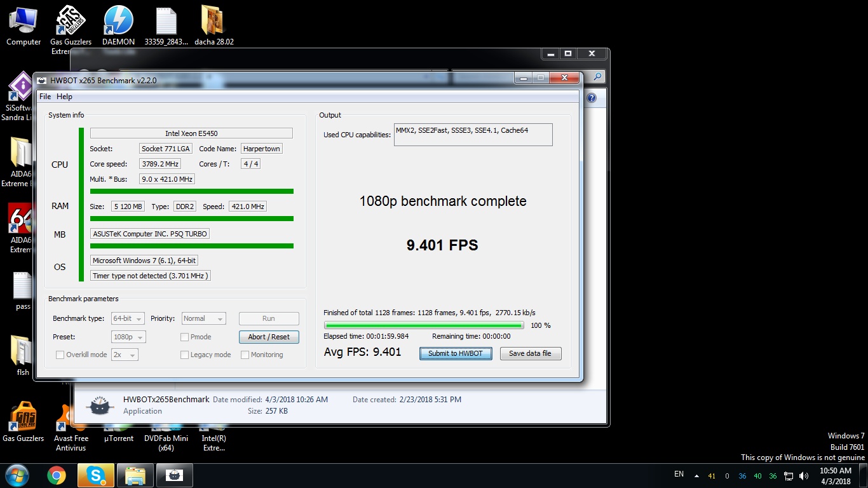Viewport: 868px width, 488px height.
Task: Click the Explorer search magnifier icon
Action: pos(597,77)
